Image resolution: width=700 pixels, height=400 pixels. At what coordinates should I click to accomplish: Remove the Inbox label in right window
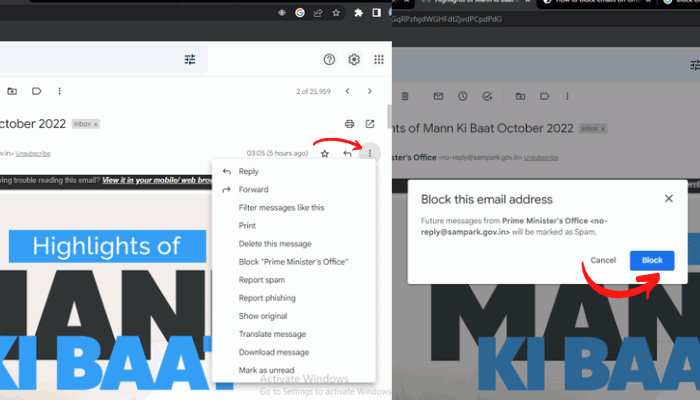(603, 129)
